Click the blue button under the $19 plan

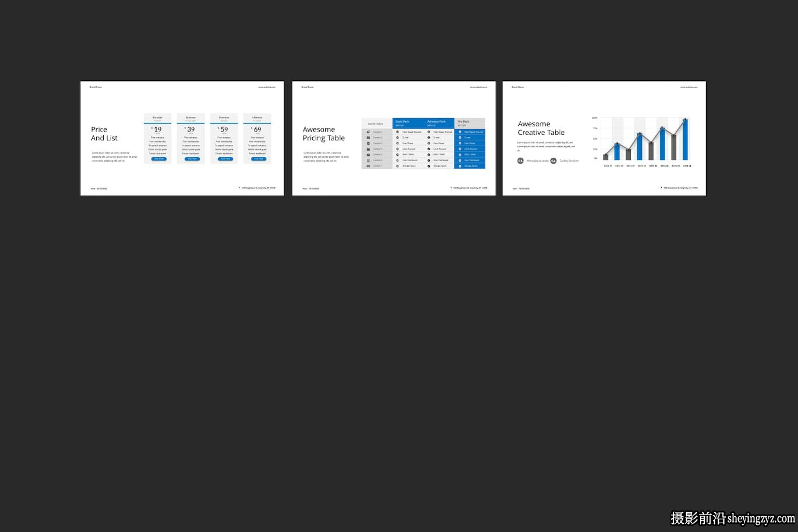click(158, 159)
